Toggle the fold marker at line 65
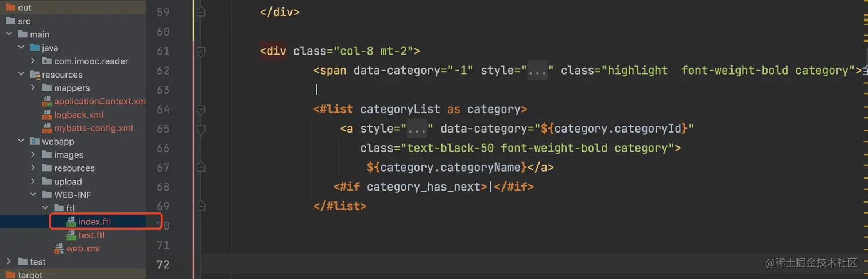Screen dimensions: 868x279 [201, 129]
